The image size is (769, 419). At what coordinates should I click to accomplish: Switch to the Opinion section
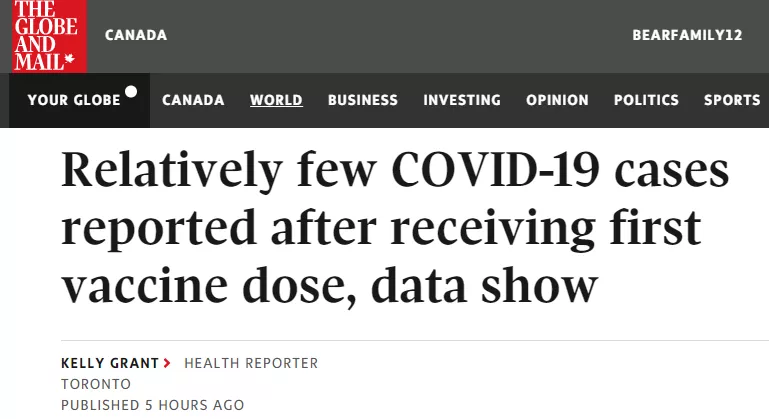[x=557, y=100]
